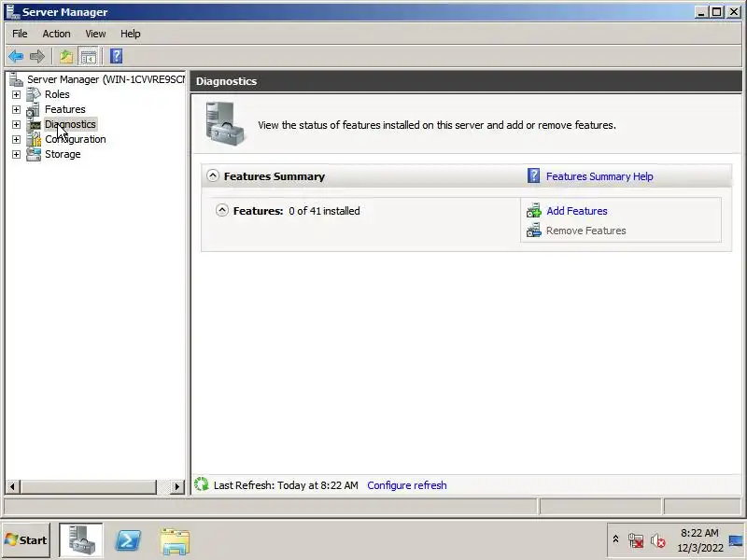
Task: Open the Action menu
Action: (x=56, y=34)
